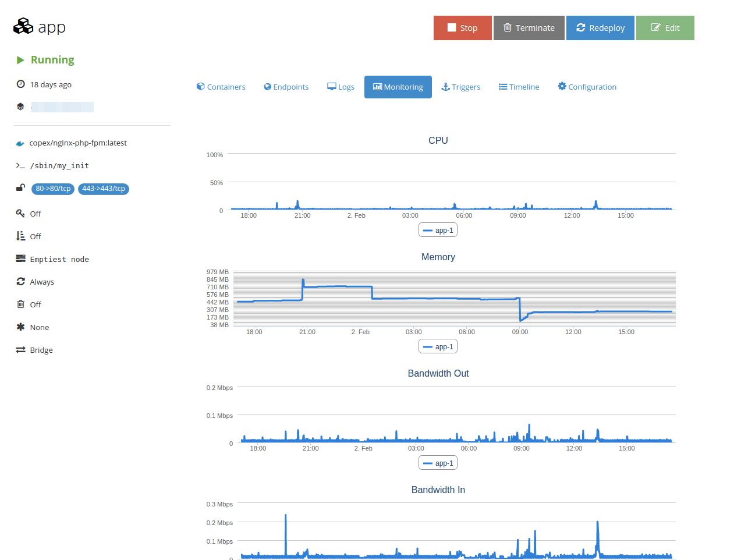Image resolution: width=741 pixels, height=560 pixels.
Task: View the Timeline tab
Action: tap(519, 87)
